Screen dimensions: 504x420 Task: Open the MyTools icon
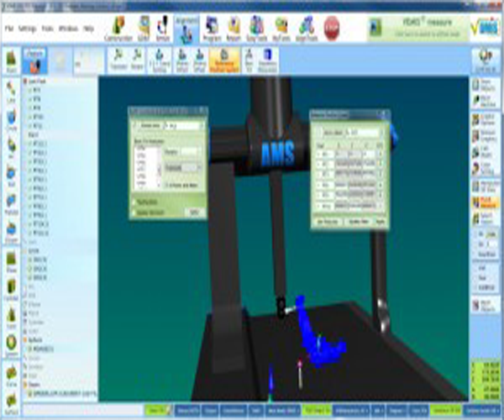pyautogui.click(x=281, y=29)
